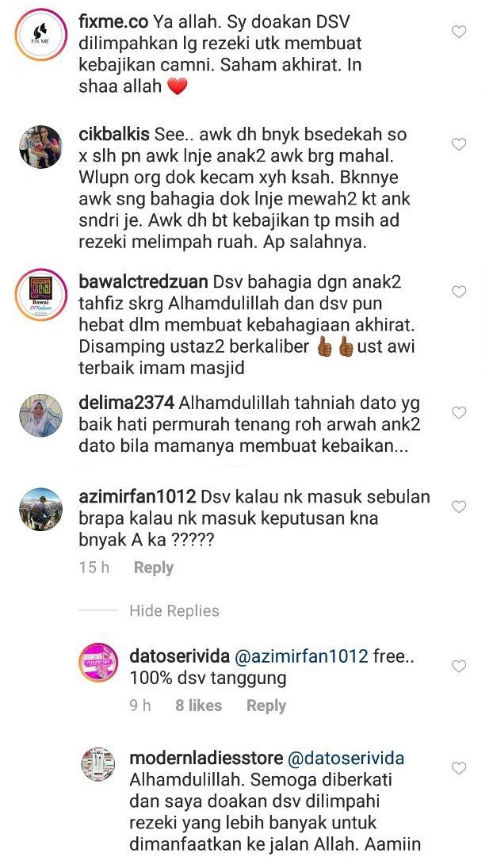This screenshot has width=493, height=868.
Task: Open modernladiesstore username profile
Action: click(x=206, y=759)
